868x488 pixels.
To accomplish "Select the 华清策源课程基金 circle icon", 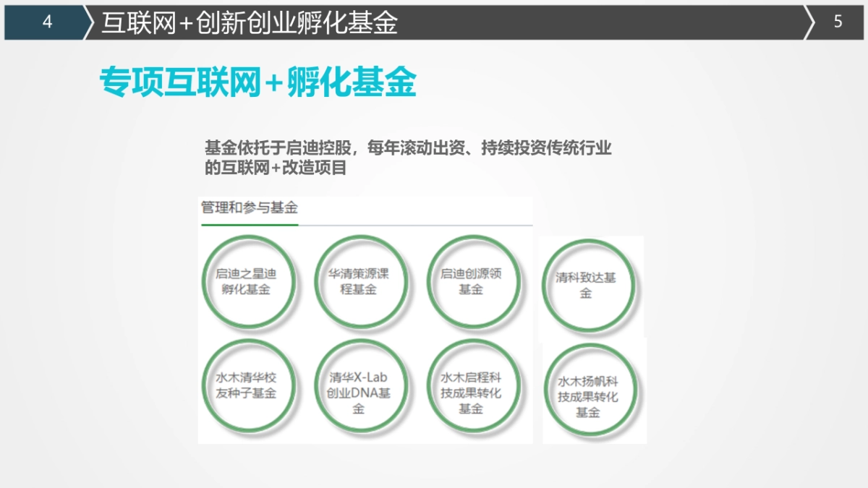I will [362, 283].
